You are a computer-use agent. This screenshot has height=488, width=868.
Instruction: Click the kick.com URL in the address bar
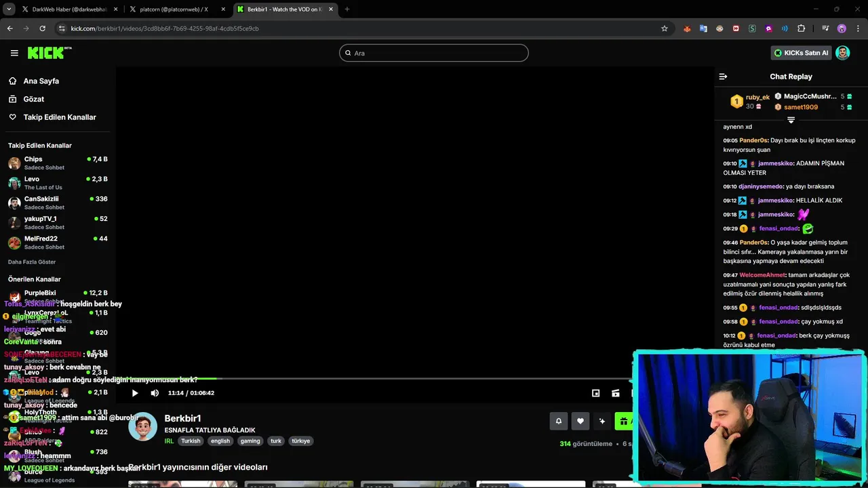(x=165, y=28)
